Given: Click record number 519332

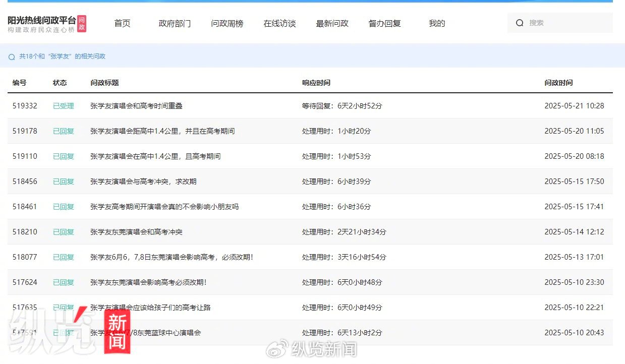Looking at the screenshot, I should pos(25,106).
